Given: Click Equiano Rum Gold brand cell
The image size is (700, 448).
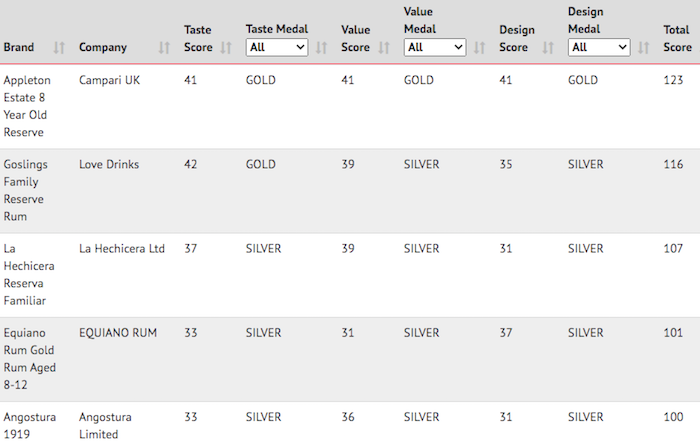Looking at the screenshot, I should point(30,359).
